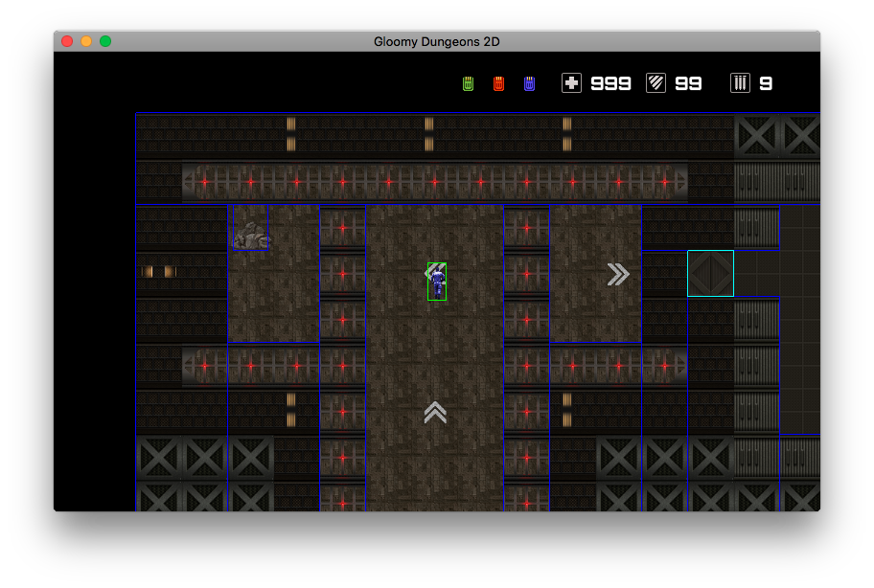The image size is (874, 588).
Task: Click the Gloomy Dungeons 2D window title
Action: coord(436,42)
